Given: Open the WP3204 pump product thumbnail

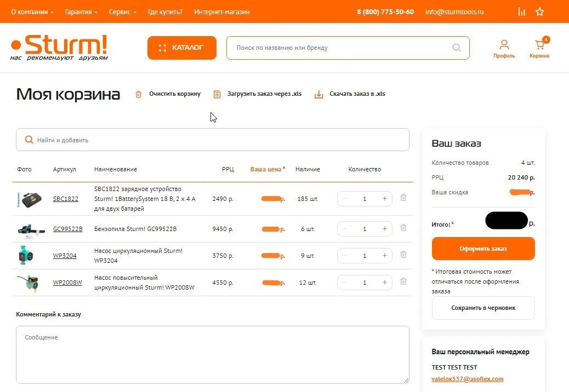Looking at the screenshot, I should click(x=27, y=256).
